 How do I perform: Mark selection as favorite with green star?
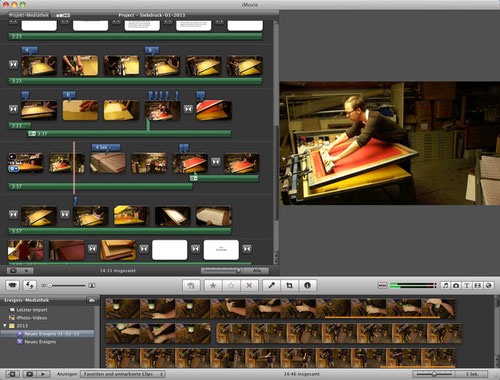tap(213, 285)
